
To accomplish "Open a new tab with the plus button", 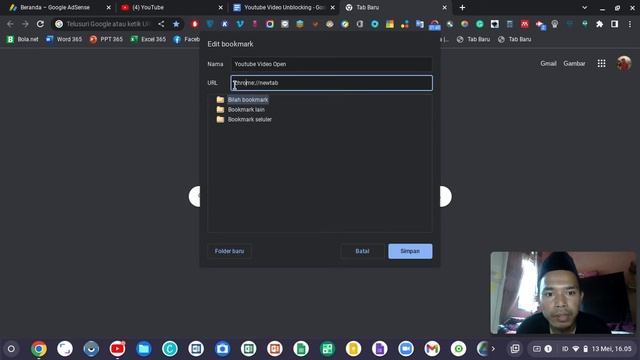I will 462,7.
